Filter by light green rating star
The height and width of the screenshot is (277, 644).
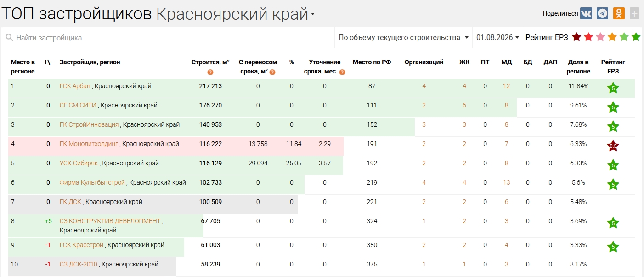click(x=624, y=37)
